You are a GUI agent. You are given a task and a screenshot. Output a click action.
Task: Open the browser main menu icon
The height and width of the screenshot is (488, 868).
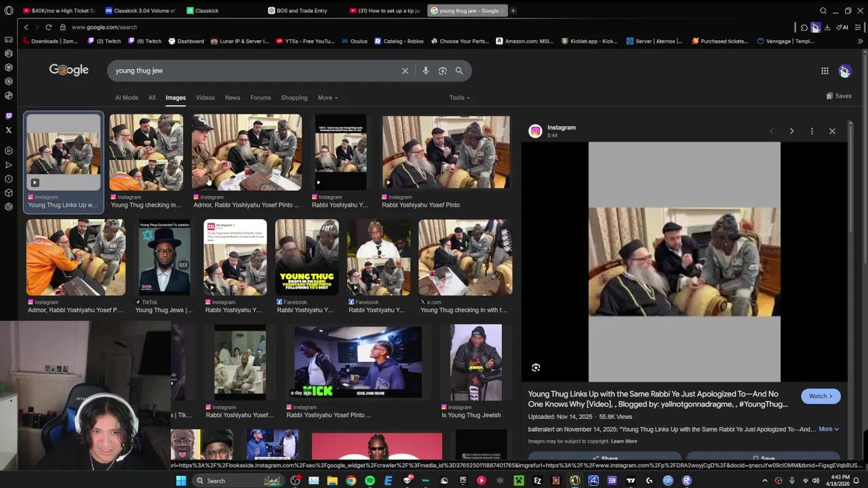coord(858,27)
